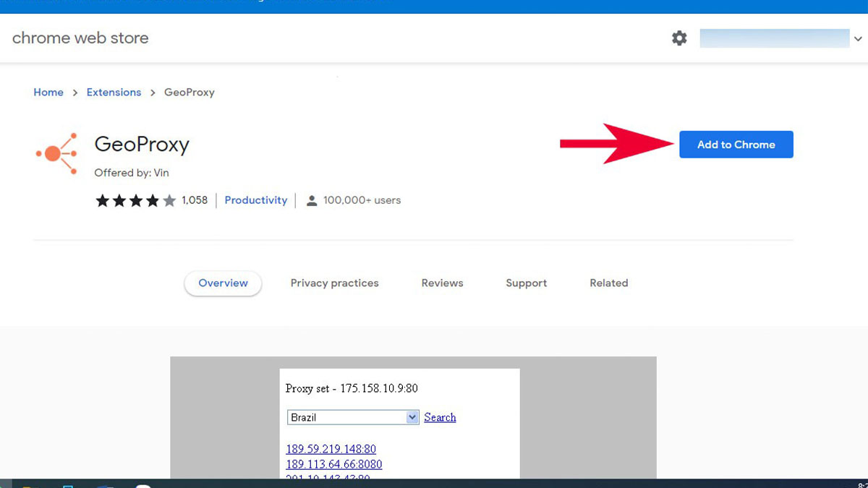868x488 pixels.
Task: Choose proxy link 189.113.64.66:8080
Action: [x=333, y=464]
